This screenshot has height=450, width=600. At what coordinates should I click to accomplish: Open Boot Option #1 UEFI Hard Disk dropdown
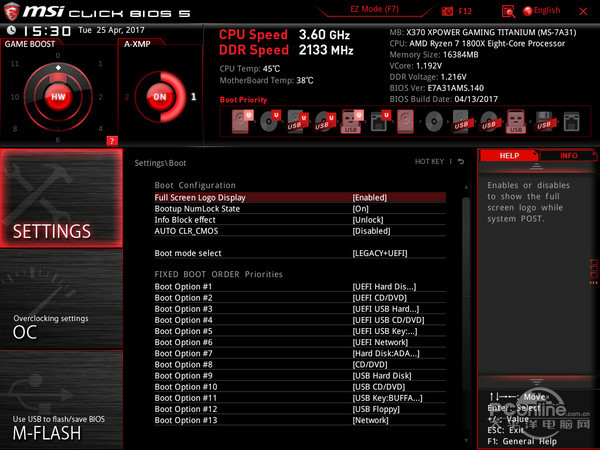click(384, 287)
